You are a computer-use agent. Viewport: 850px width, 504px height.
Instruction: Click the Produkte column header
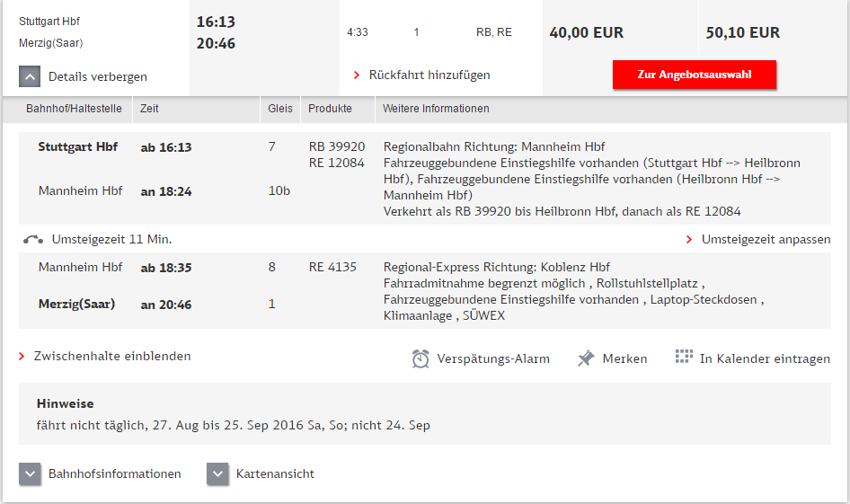(331, 109)
